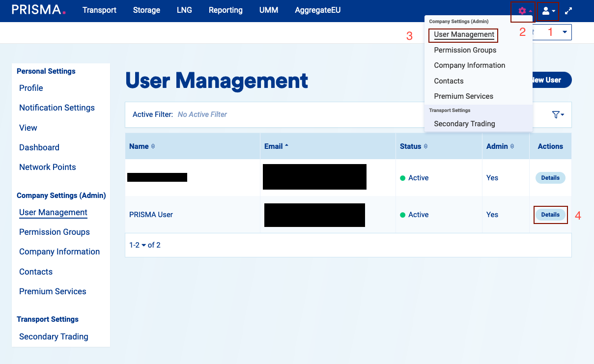Sort table by Status column arrows

point(425,146)
